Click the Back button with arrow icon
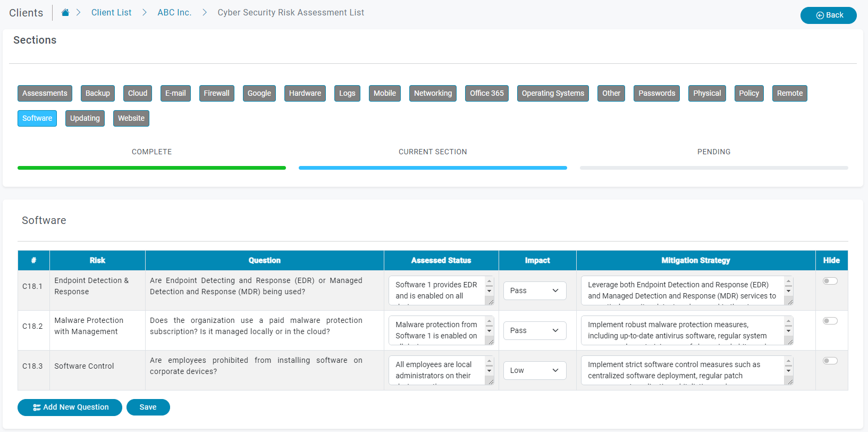 point(828,15)
